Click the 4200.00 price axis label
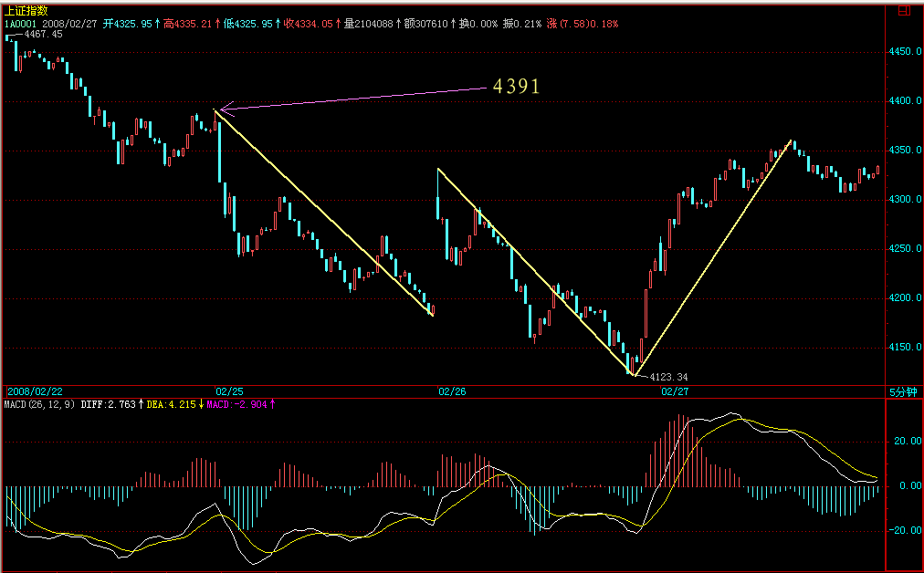This screenshot has width=924, height=573. [904, 297]
